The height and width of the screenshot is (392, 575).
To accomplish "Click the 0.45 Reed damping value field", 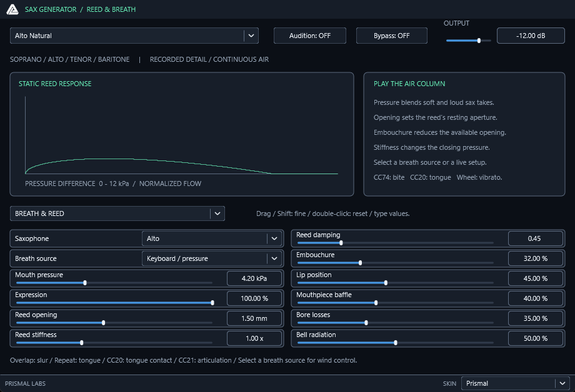I will 536,238.
